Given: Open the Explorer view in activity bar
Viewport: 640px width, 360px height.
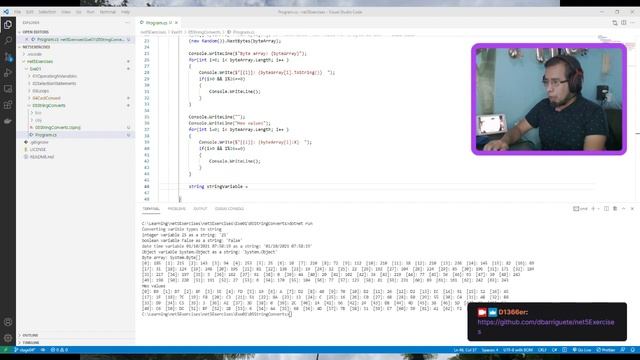Looking at the screenshot, I should coord(8,24).
